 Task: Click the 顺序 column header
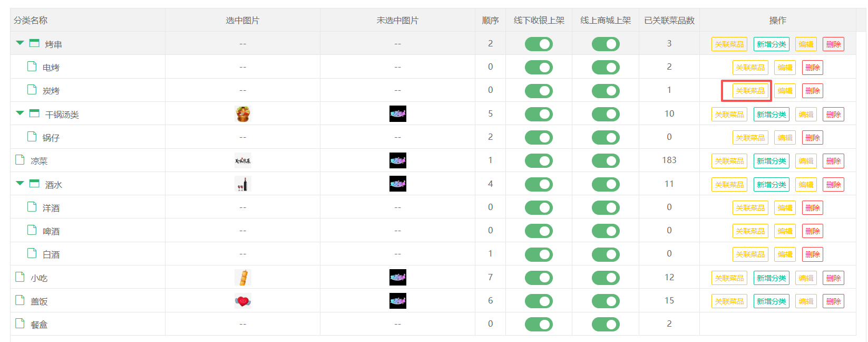[490, 21]
